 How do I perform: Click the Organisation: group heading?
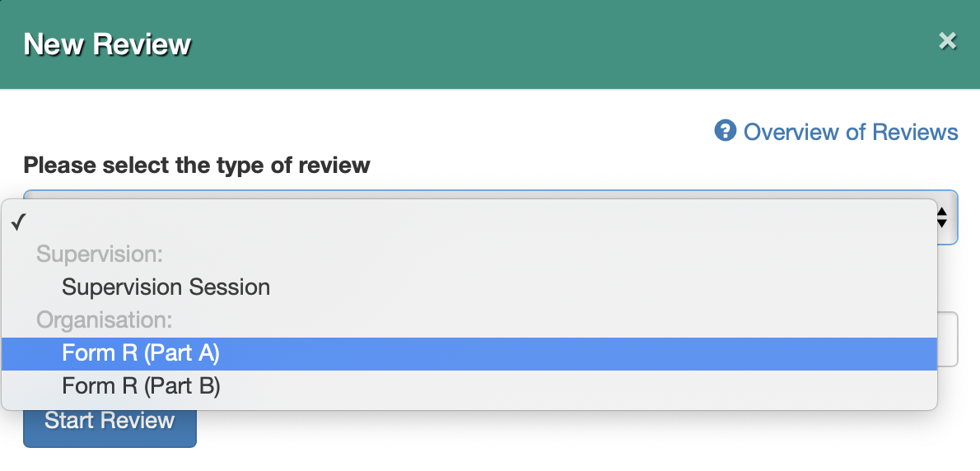point(104,320)
